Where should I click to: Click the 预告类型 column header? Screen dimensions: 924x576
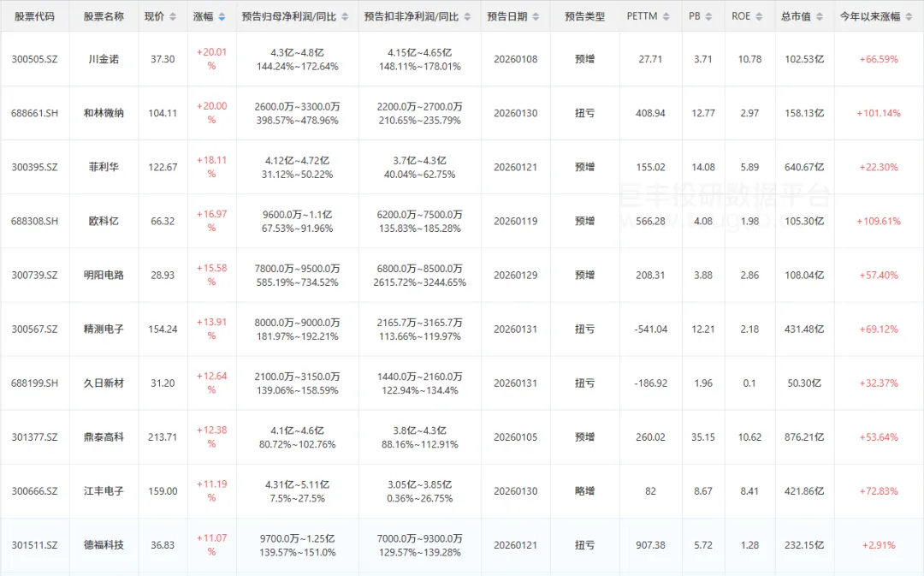584,16
